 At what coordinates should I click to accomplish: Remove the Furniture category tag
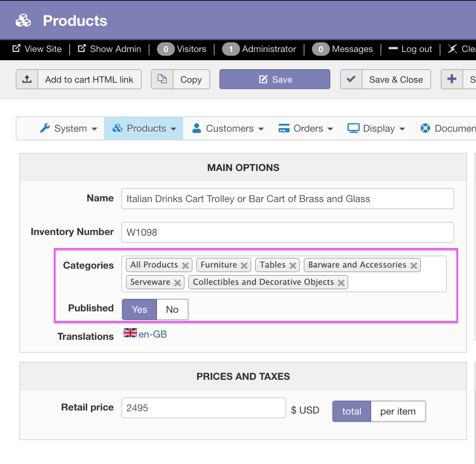(x=244, y=266)
